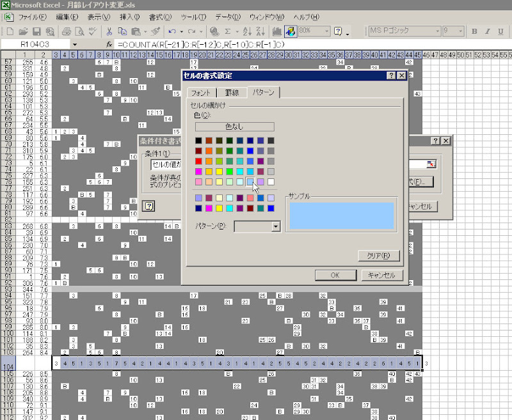Click the Undo arrow icon
The width and height of the screenshot is (512, 420).
click(172, 31)
